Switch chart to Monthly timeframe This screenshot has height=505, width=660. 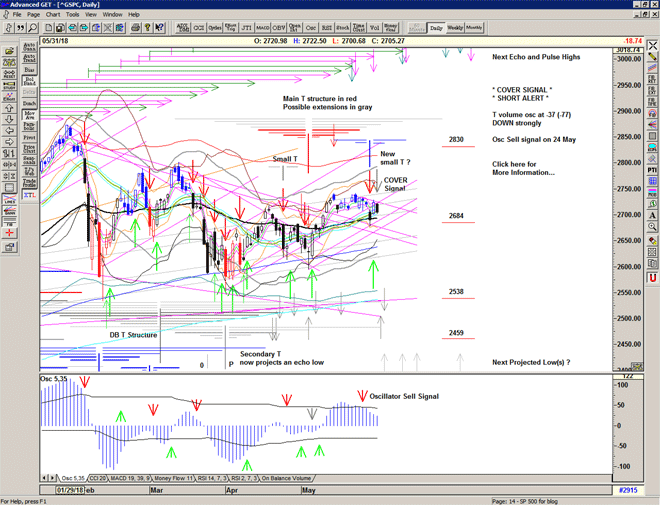click(x=475, y=28)
